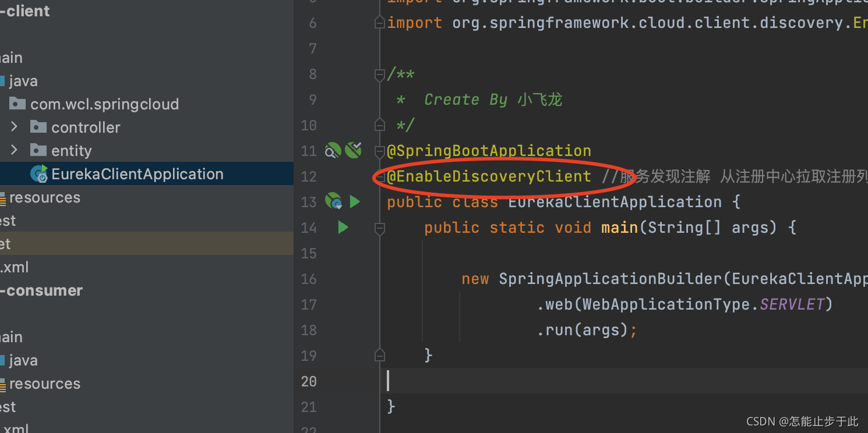Collapse the main method fold marker on line 14
868x433 pixels.
pos(380,228)
